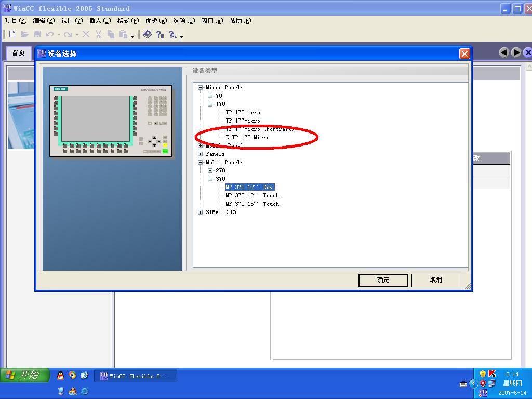Viewport: 532px width, 399px height.
Task: Select the Panels tree label
Action: point(215,154)
